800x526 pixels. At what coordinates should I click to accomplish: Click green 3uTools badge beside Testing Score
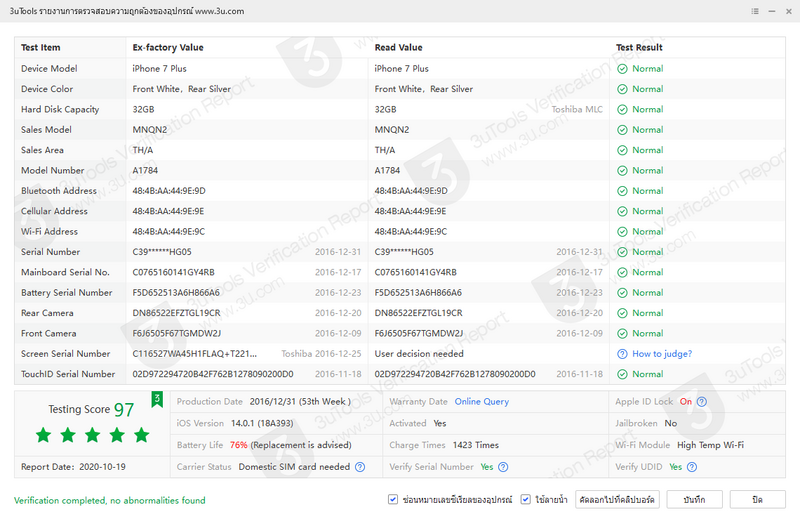[157, 399]
